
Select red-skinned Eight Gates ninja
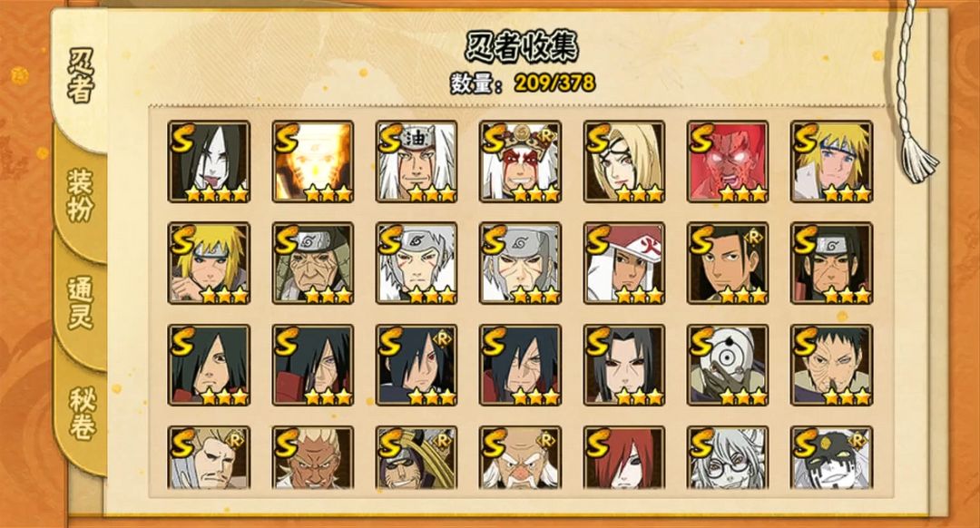[728, 161]
